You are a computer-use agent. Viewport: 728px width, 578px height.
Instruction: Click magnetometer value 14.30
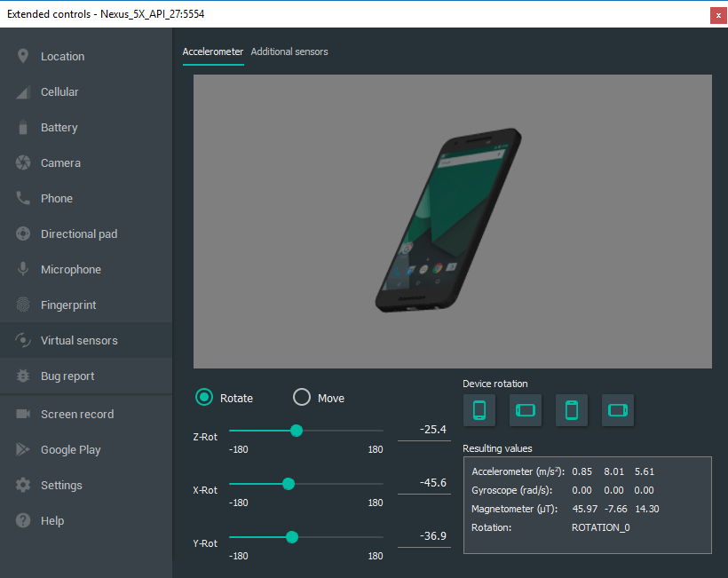tap(647, 509)
